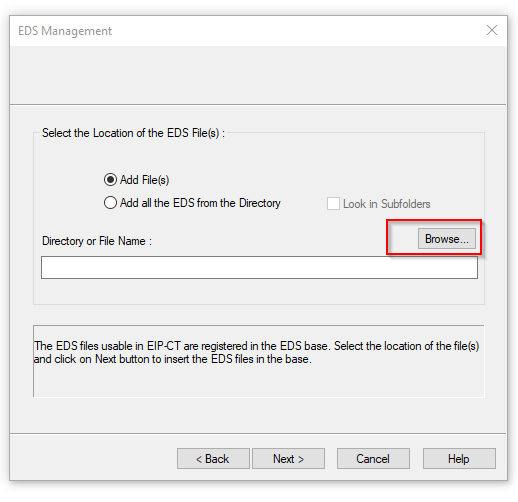Choose Add all the EDS from the Directory

110,203
